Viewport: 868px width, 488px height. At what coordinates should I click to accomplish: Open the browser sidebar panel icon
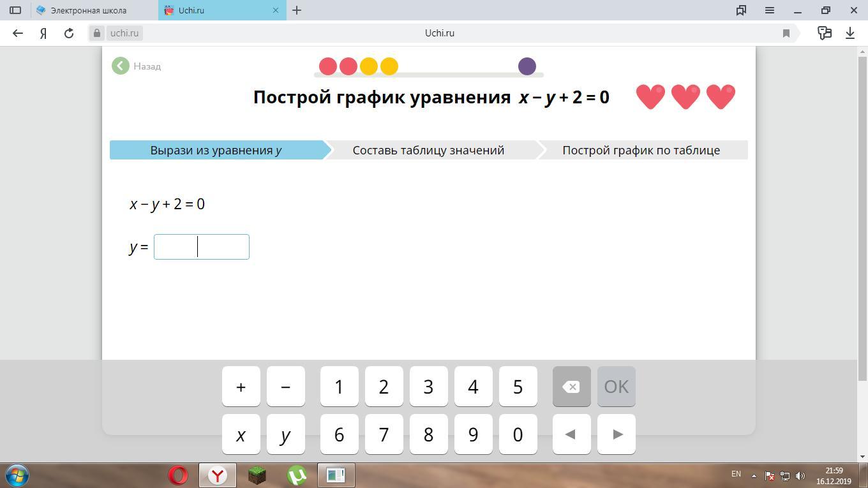[x=15, y=10]
